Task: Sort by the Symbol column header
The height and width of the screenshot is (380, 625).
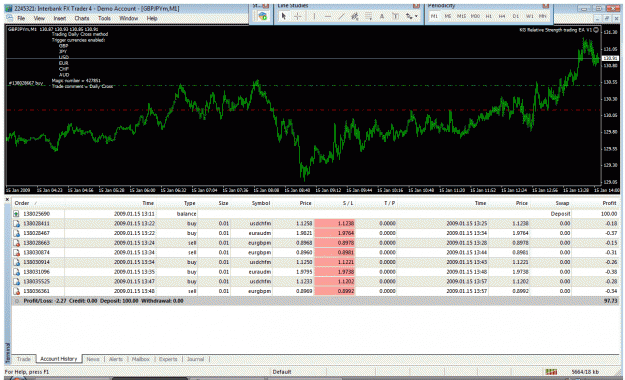Action: click(261, 203)
